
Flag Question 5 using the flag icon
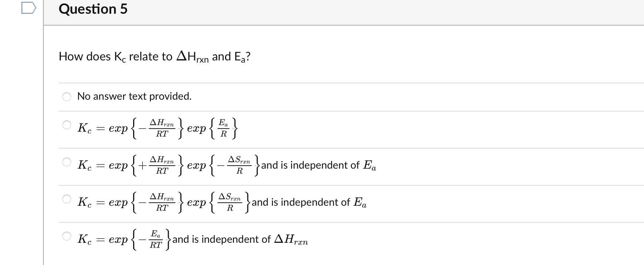(29, 8)
